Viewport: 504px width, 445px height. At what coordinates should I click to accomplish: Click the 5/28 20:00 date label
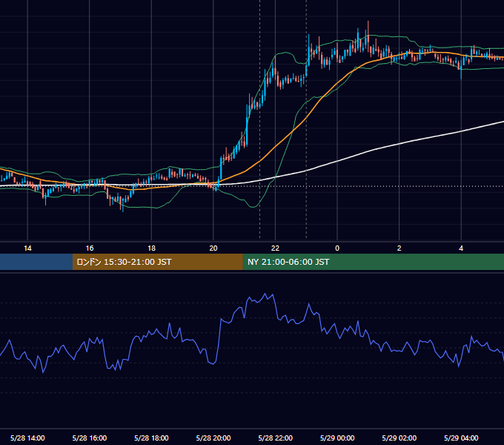213,438
